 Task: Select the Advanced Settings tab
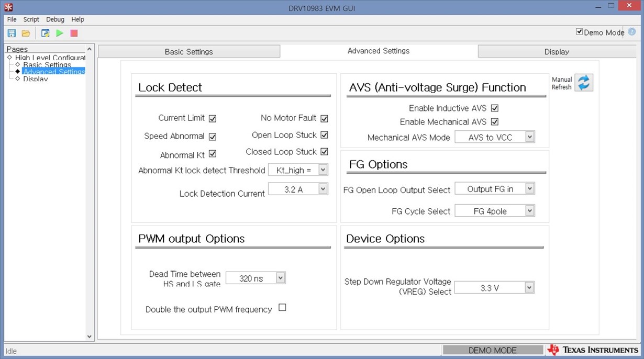point(379,51)
